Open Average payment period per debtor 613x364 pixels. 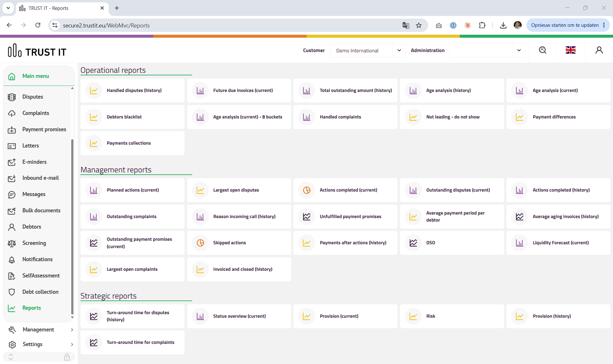click(452, 217)
